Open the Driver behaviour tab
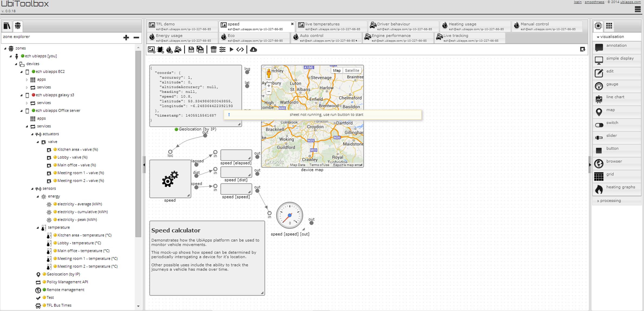The height and width of the screenshot is (311, 644). pyautogui.click(x=393, y=24)
